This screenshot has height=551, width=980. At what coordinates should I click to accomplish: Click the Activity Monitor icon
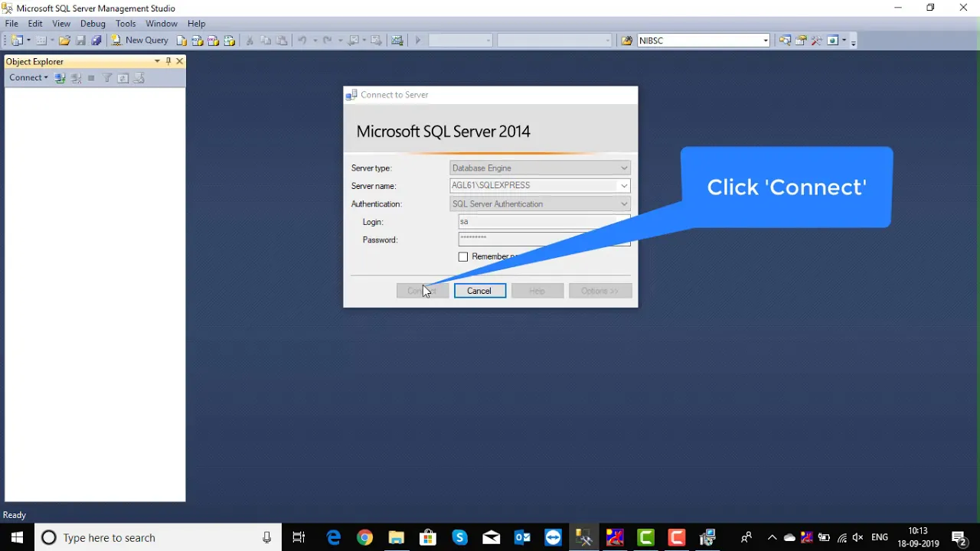(397, 41)
